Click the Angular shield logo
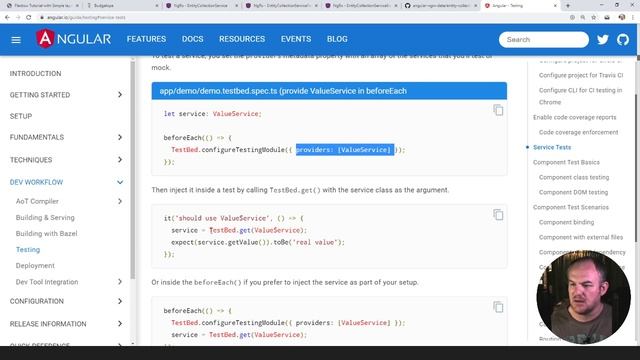This screenshot has width=640, height=360. (45, 39)
